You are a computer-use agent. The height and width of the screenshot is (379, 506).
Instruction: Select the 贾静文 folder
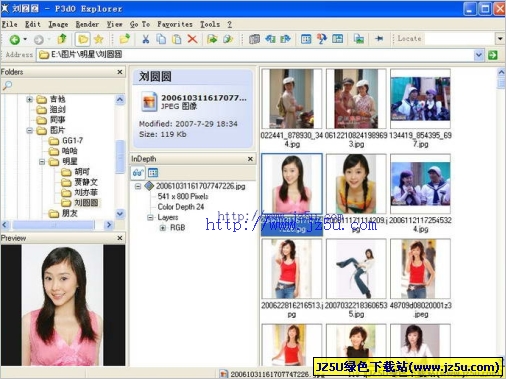(86, 182)
